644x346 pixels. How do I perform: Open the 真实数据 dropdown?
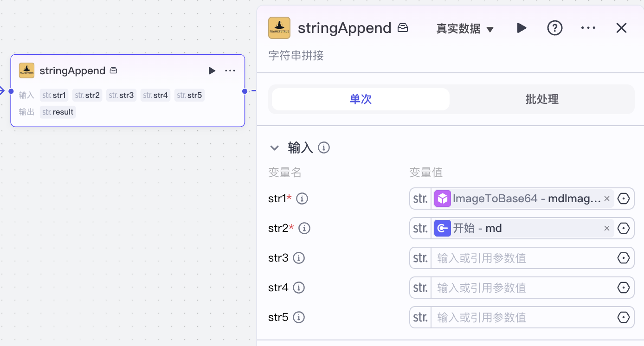pyautogui.click(x=464, y=28)
